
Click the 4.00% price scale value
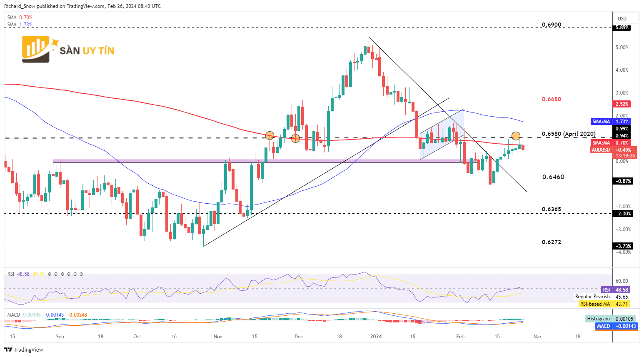click(x=622, y=70)
